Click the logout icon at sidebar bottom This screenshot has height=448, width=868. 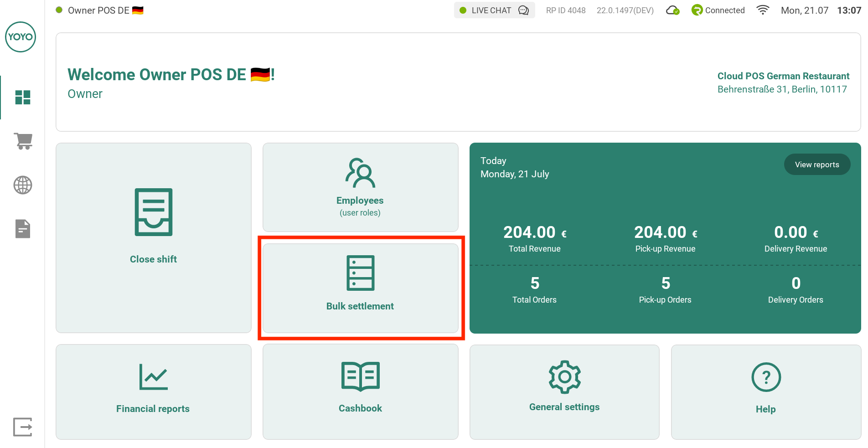point(22,427)
